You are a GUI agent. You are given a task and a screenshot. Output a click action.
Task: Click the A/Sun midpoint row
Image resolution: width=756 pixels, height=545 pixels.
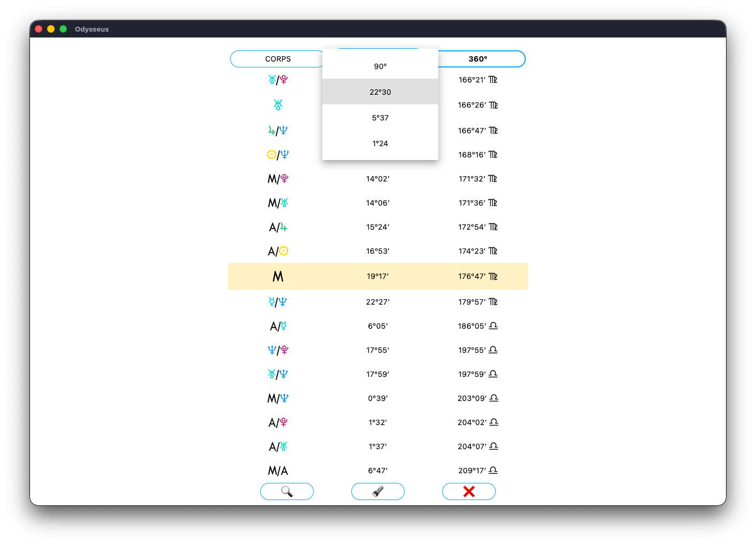tap(278, 251)
